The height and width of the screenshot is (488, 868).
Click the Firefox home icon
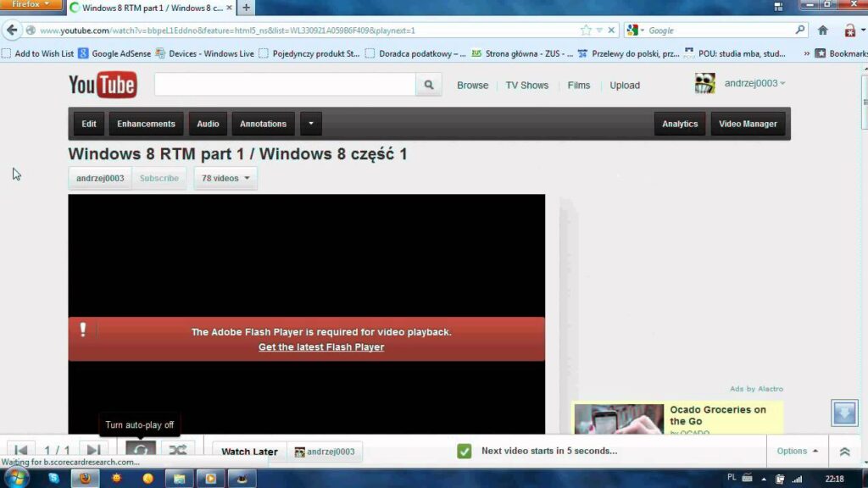click(x=822, y=30)
